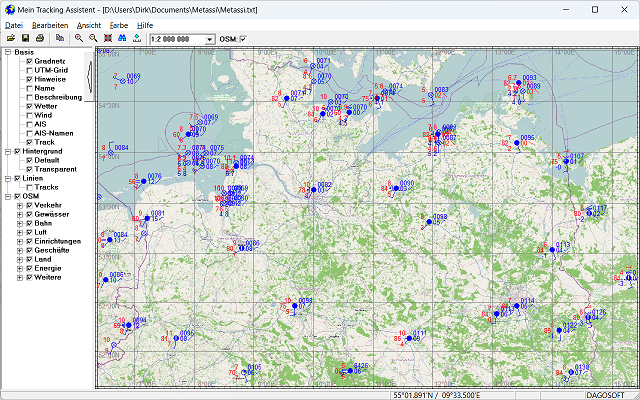Screen dimensions: 640x400
Task: Open the Datei menu
Action: tap(13, 23)
